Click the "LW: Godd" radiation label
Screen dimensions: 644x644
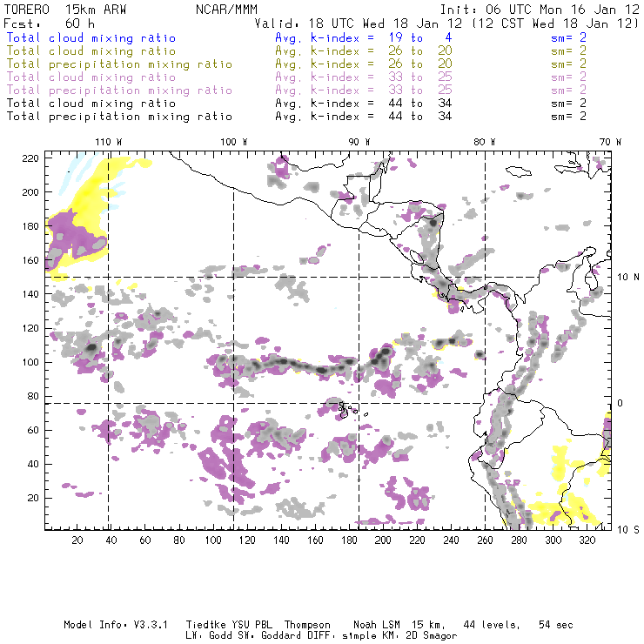(x=209, y=636)
